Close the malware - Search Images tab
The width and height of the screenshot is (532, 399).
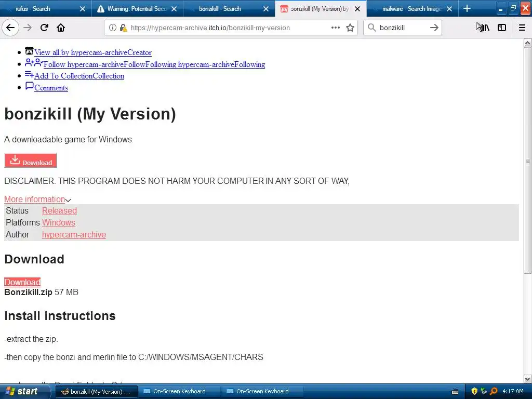pyautogui.click(x=449, y=9)
